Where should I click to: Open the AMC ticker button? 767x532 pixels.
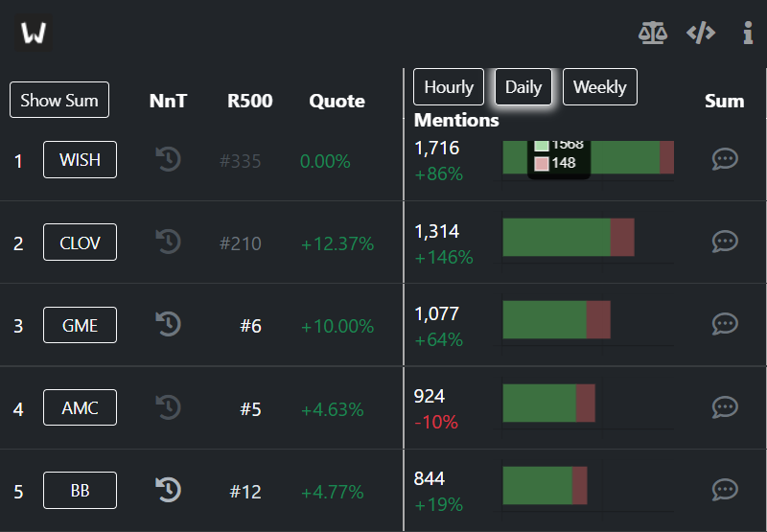(80, 407)
